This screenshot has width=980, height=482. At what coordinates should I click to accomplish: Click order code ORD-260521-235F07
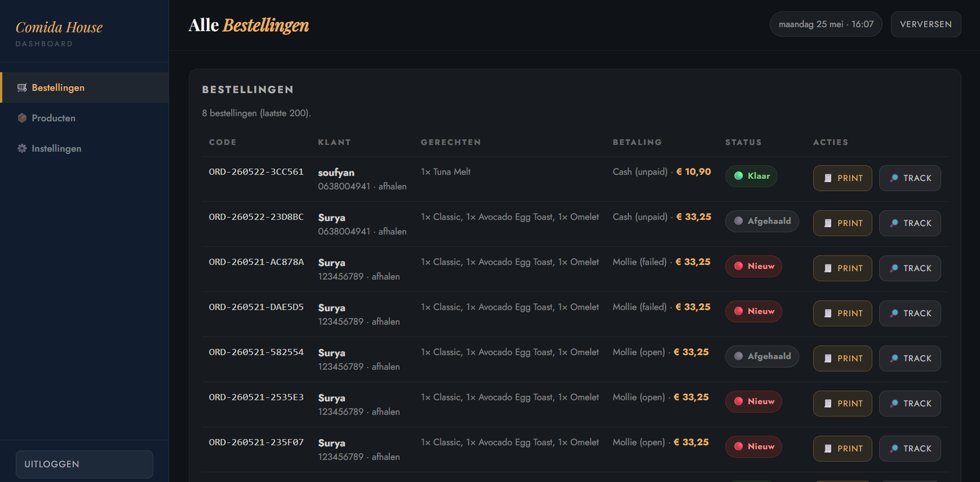[256, 442]
